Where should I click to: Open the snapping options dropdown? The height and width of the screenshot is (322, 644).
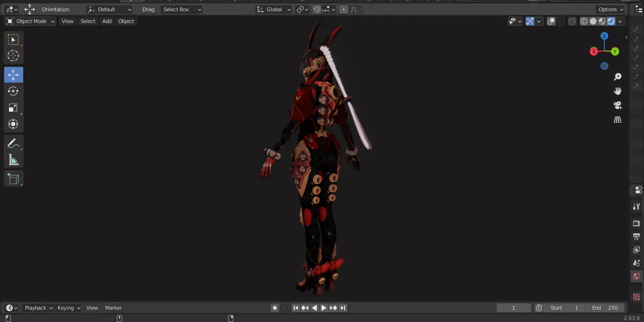click(330, 9)
